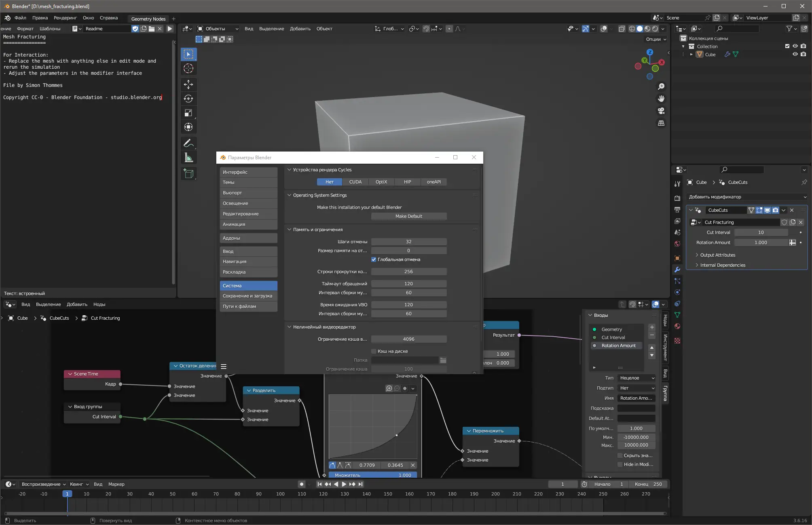Run the Readme script with play icon

(x=170, y=29)
